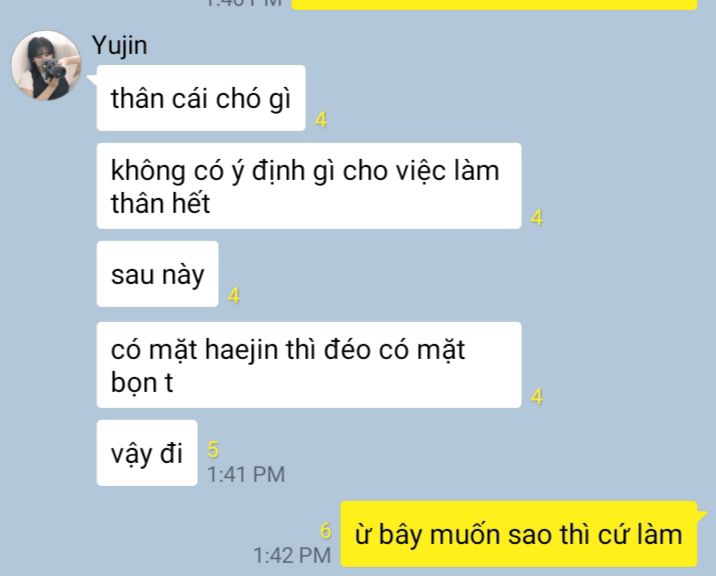The image size is (716, 576).
Task: Tap unread count 4 beside "sau này"
Action: 234,296
